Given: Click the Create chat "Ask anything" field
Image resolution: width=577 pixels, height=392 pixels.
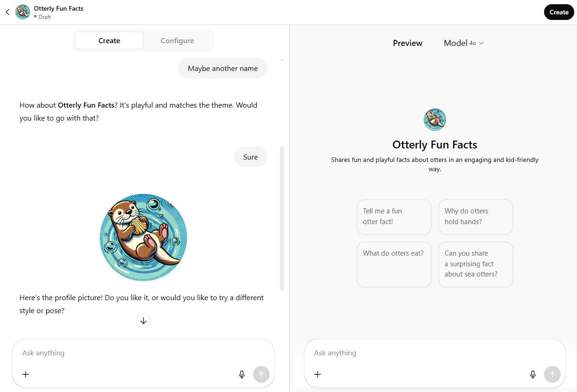Looking at the screenshot, I should click(x=139, y=353).
